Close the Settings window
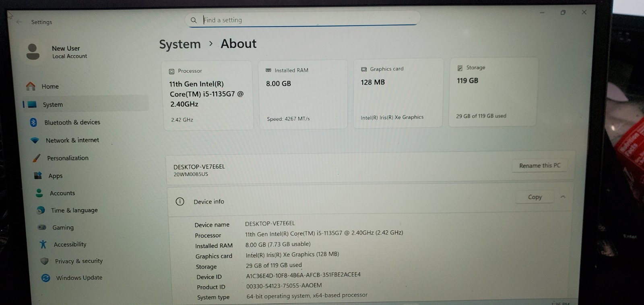The image size is (644, 305). [x=584, y=12]
